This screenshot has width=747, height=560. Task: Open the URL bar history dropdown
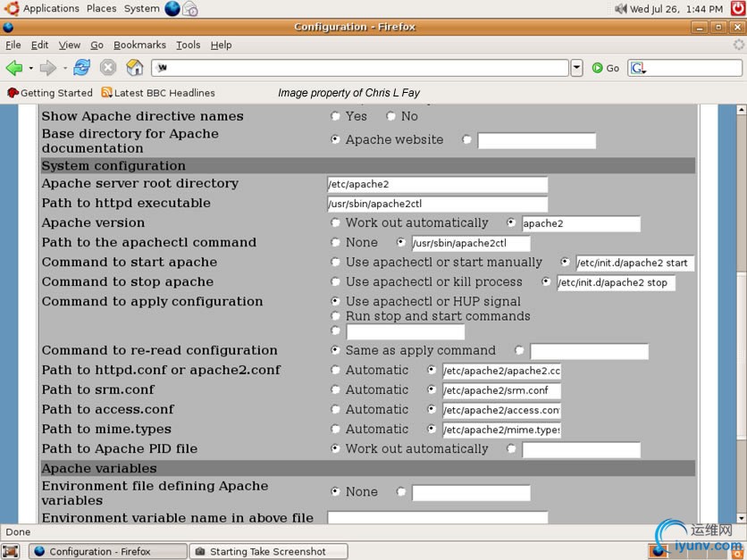pyautogui.click(x=576, y=68)
